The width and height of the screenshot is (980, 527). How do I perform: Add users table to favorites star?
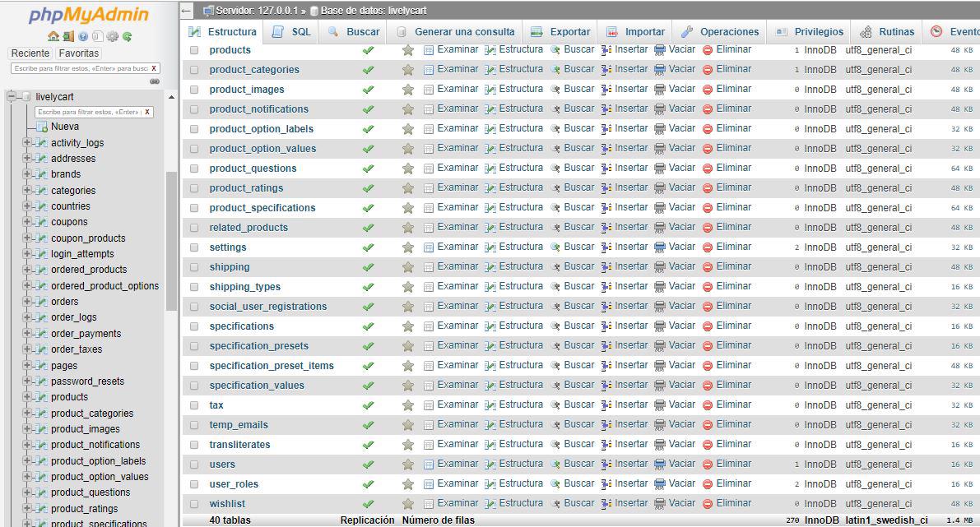click(x=408, y=465)
